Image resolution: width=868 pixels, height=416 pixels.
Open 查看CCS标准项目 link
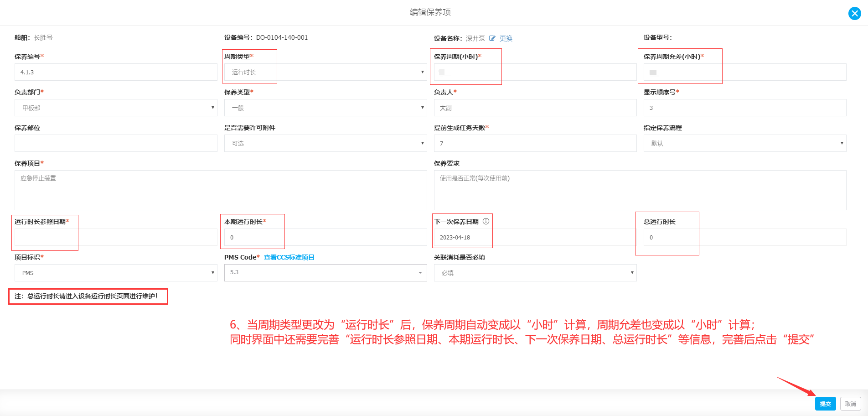289,257
